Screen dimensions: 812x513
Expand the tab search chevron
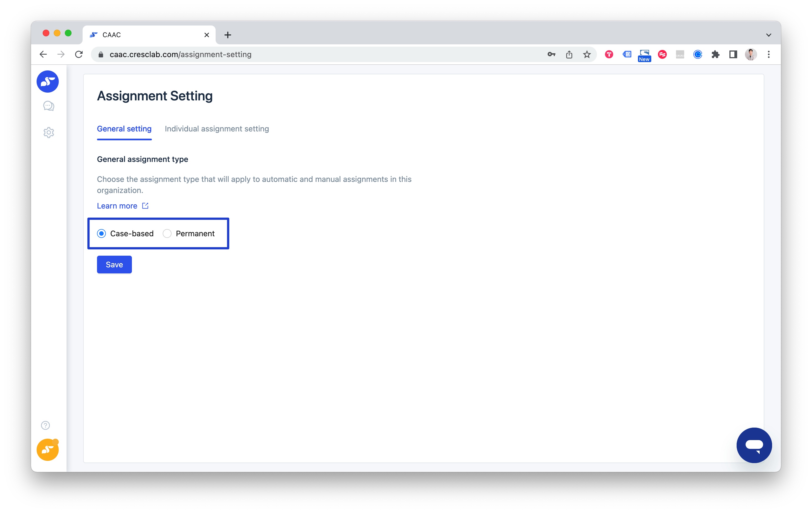768,35
